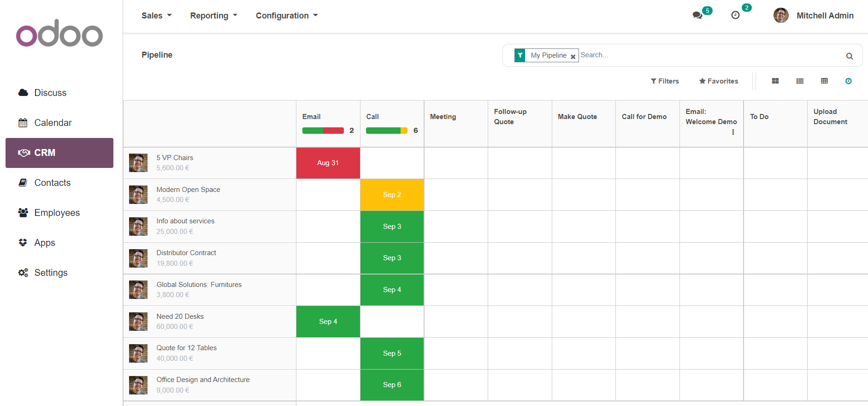Open the Configuration dropdown menu
Viewport: 868px width, 406px height.
[287, 16]
